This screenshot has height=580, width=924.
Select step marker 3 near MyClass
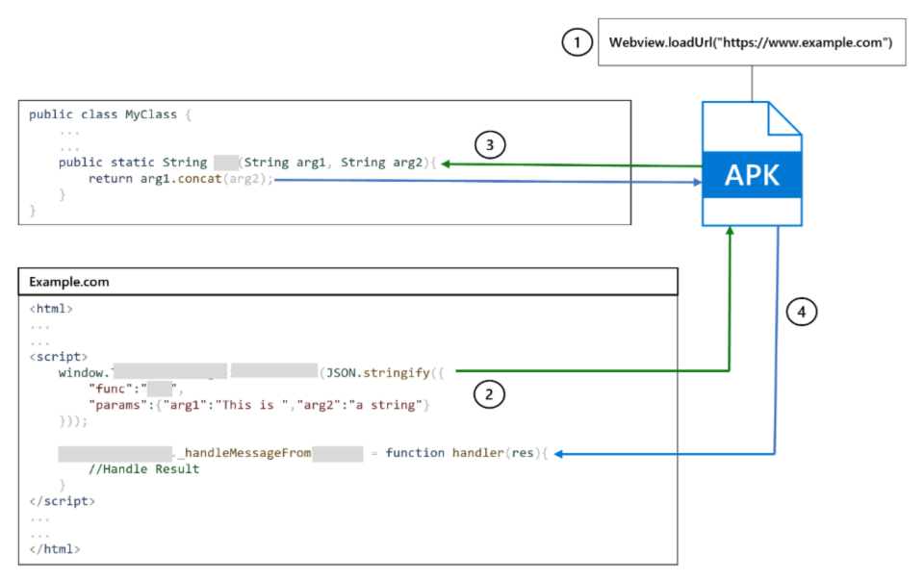coord(490,144)
